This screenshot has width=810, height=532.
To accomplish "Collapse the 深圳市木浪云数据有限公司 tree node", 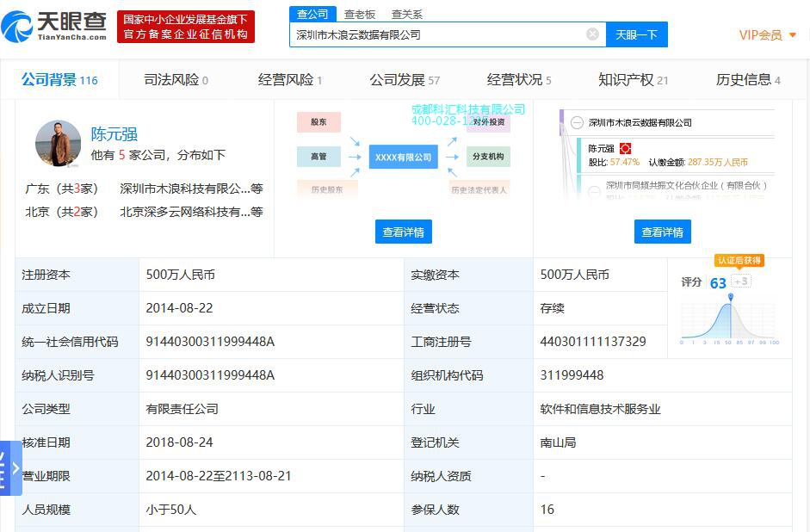I will coord(577,122).
